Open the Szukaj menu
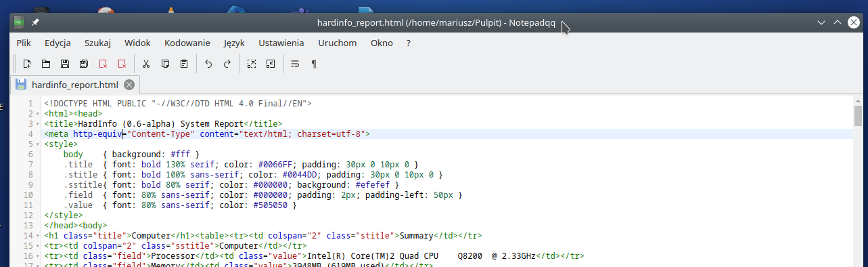868x267 pixels. click(97, 43)
